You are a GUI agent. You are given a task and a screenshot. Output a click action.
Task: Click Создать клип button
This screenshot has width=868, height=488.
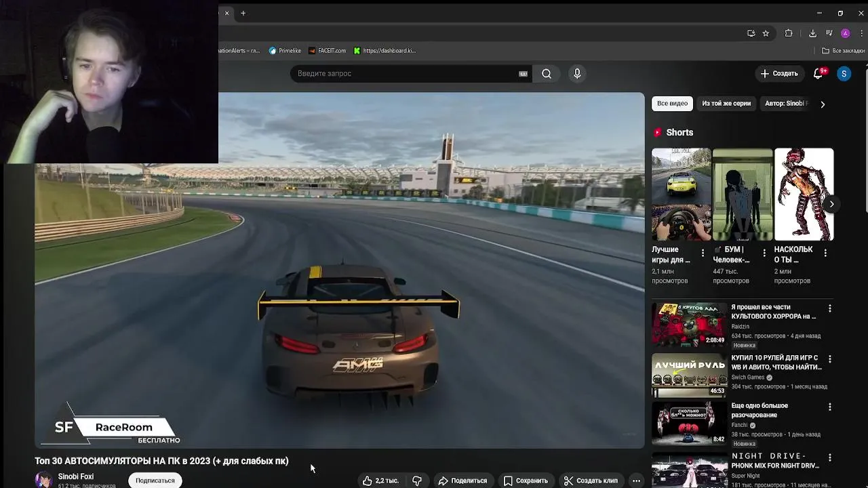[591, 481]
